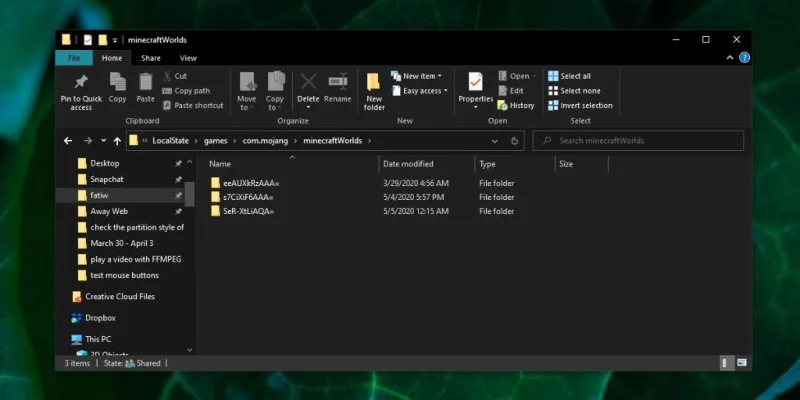Sort by the Name column header

pyautogui.click(x=293, y=164)
